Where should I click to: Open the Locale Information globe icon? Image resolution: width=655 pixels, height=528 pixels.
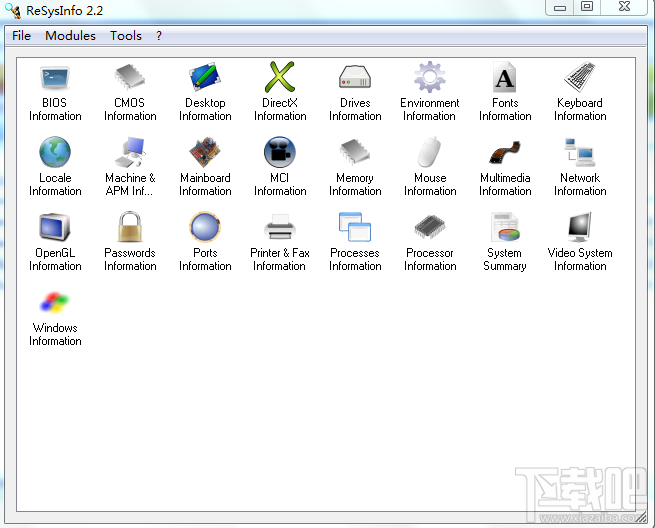coord(55,152)
